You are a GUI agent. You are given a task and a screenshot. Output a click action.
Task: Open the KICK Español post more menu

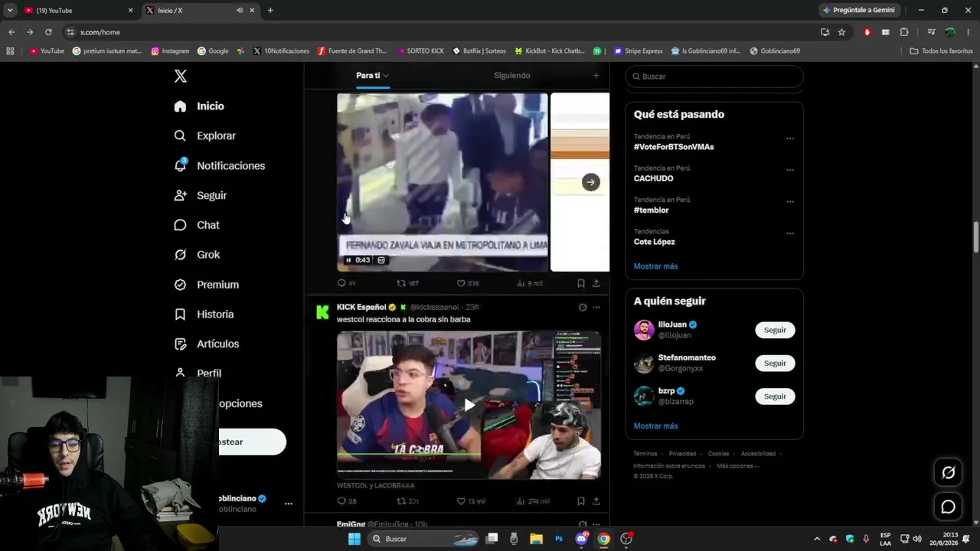pyautogui.click(x=596, y=308)
